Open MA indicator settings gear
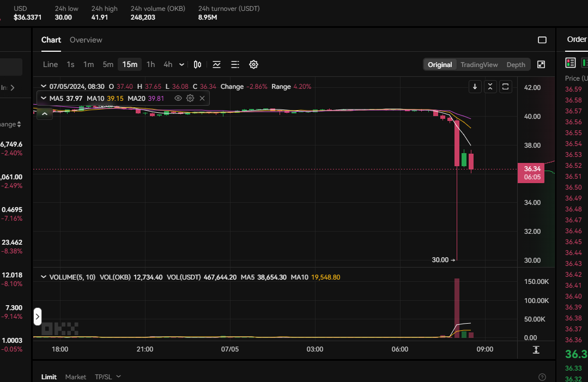Viewport: 588px width, 382px height. coord(190,98)
